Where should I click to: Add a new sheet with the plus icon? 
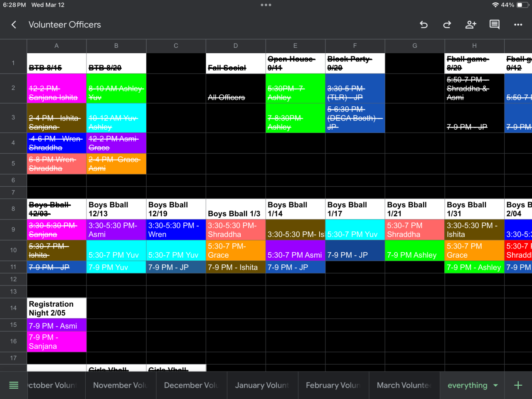click(x=518, y=385)
